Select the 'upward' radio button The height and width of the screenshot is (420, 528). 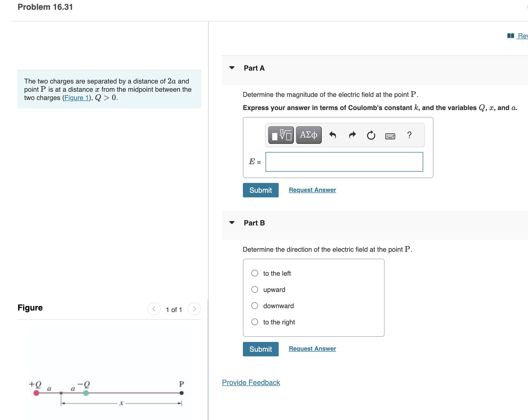pos(255,289)
